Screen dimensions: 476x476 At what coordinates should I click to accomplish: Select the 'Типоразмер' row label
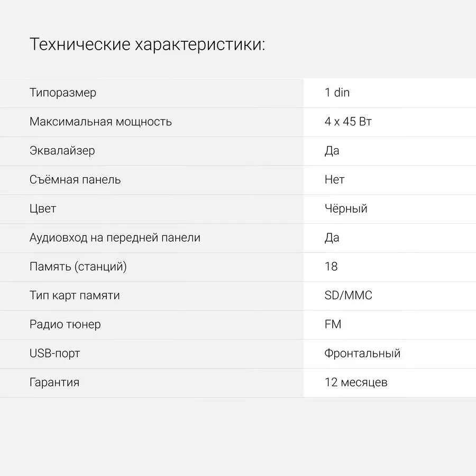click(x=63, y=93)
